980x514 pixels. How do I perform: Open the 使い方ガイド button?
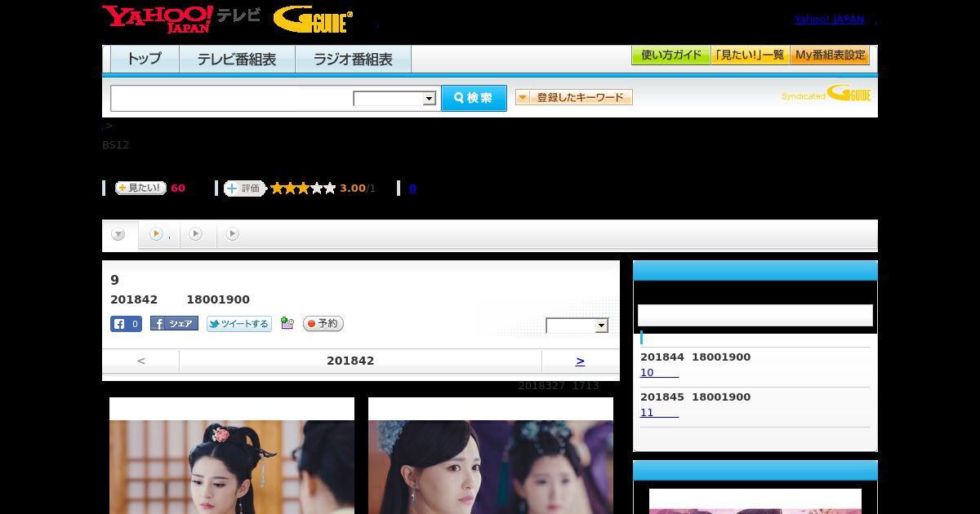coord(671,55)
